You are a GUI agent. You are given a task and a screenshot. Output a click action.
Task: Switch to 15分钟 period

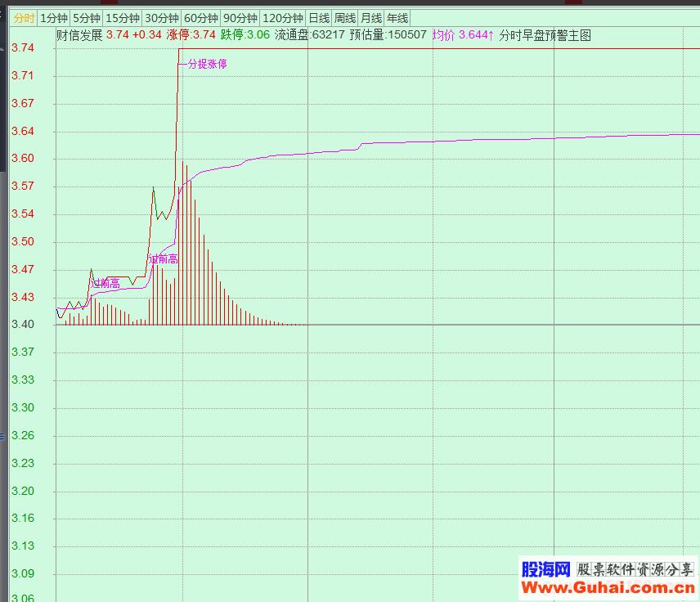pyautogui.click(x=123, y=18)
